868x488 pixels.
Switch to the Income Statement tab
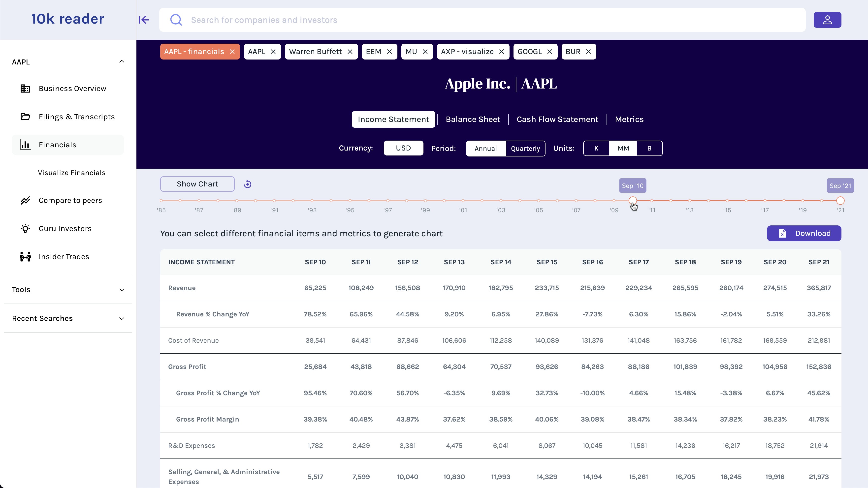pos(393,119)
